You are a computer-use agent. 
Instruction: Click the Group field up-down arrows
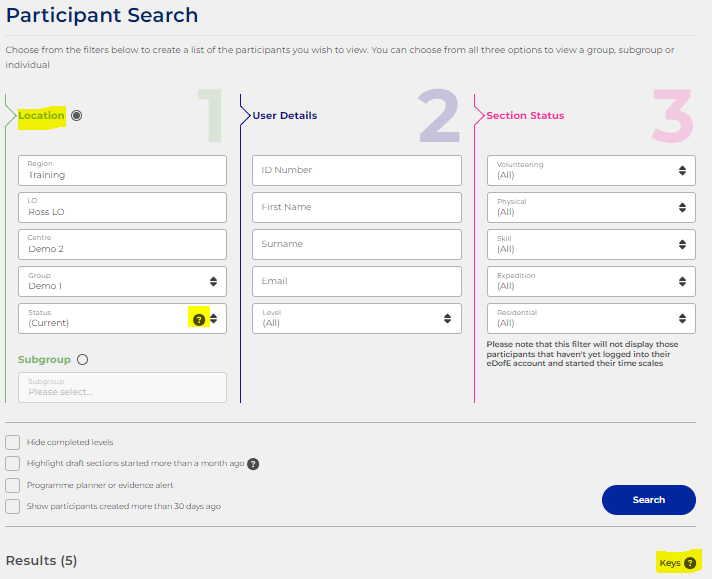(x=213, y=282)
